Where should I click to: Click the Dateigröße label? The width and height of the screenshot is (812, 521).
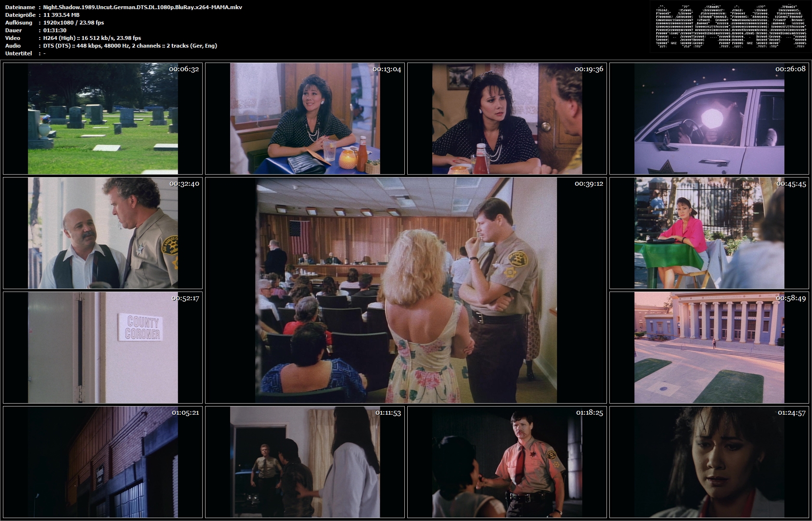[x=21, y=15]
